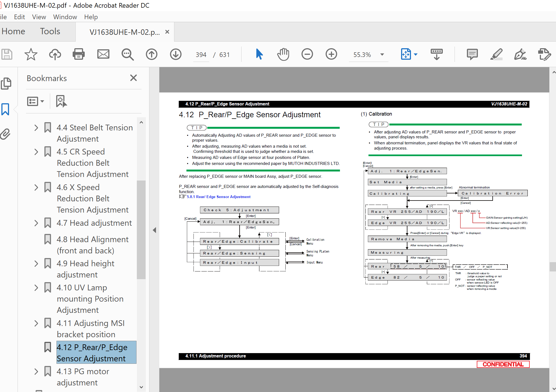
Task: Go to previous page arrow
Action: pos(152,54)
